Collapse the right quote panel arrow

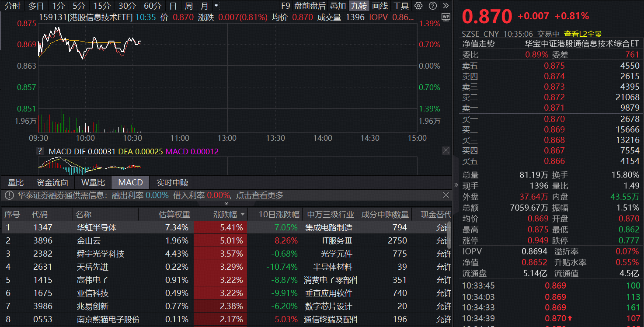tap(457, 185)
